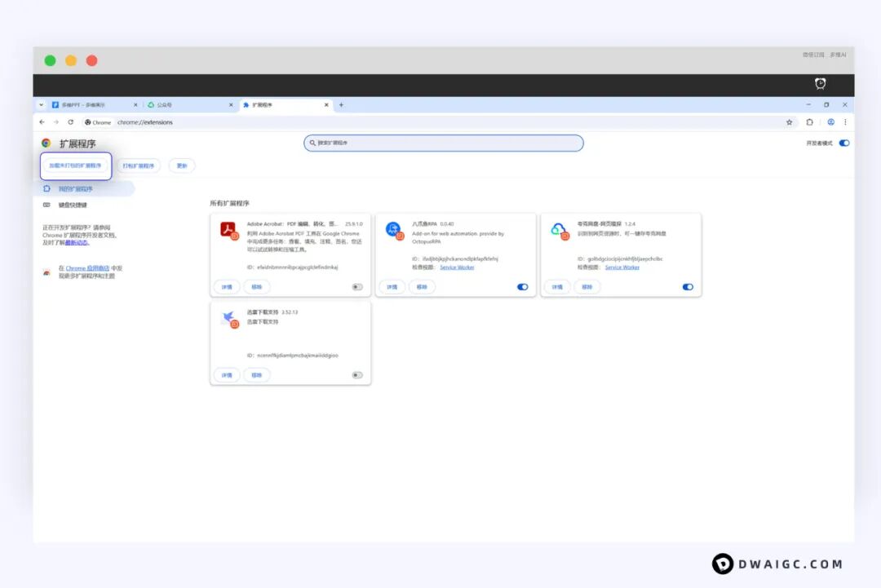The image size is (881, 588).
Task: Click the 八爪鱼RPA extension icon
Action: (394, 230)
